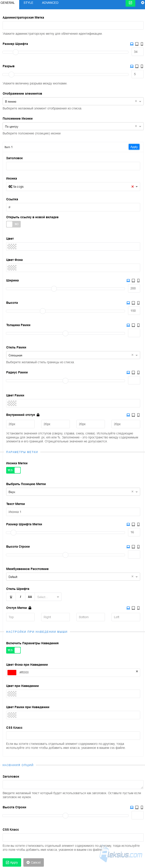This screenshot has width=145, height=868.
Task: Remove the fa-cogs icon with red X
Action: pyautogui.click(x=133, y=187)
